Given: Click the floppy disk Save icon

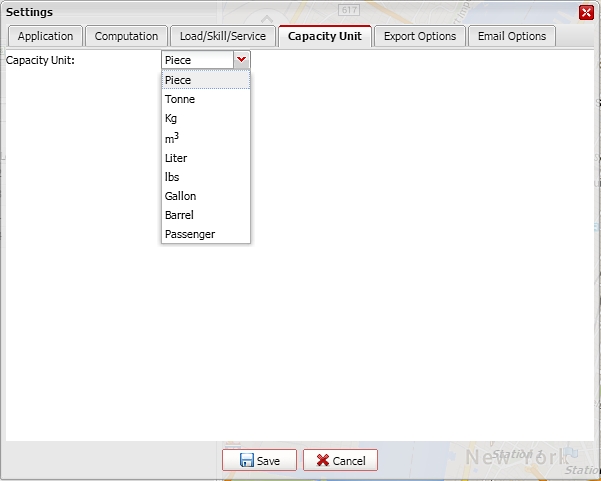Looking at the screenshot, I should [x=246, y=460].
